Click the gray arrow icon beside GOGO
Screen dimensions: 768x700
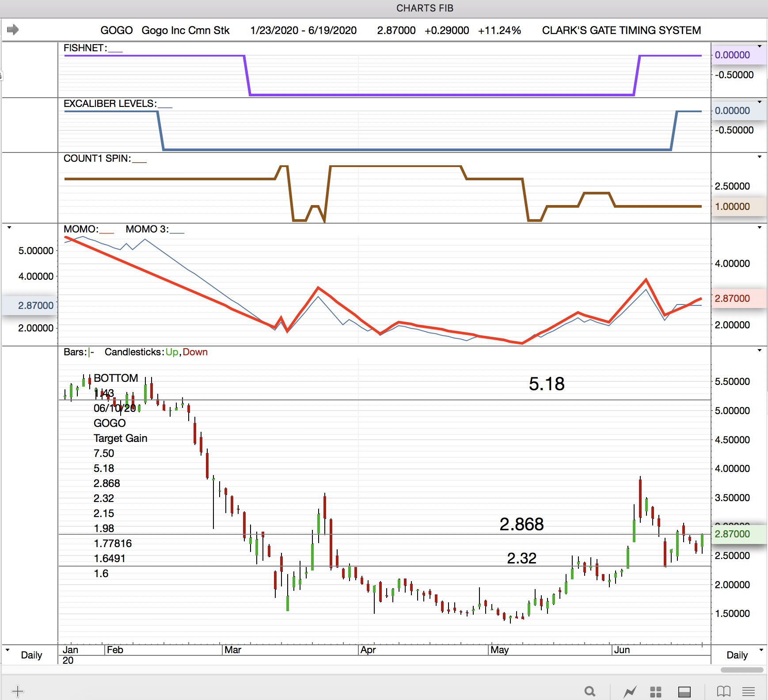(13, 30)
